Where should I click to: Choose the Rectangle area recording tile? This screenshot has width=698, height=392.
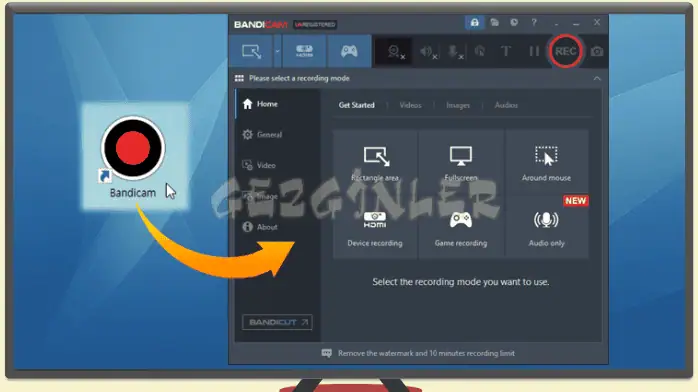375,162
